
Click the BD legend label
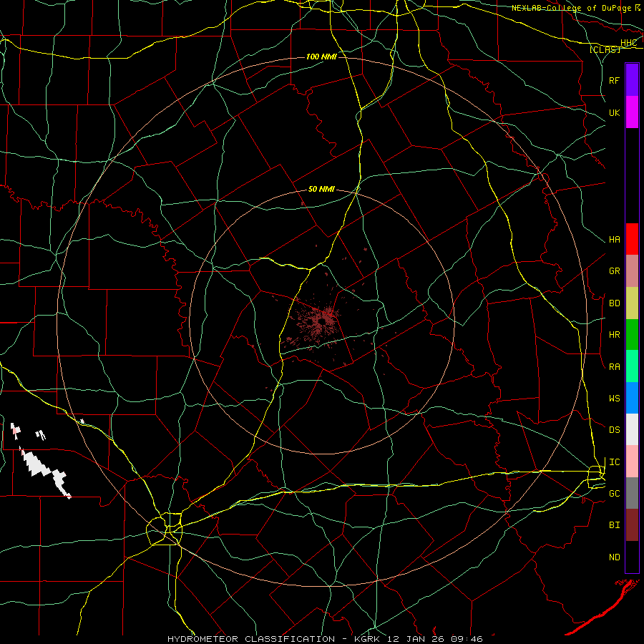pyautogui.click(x=614, y=303)
